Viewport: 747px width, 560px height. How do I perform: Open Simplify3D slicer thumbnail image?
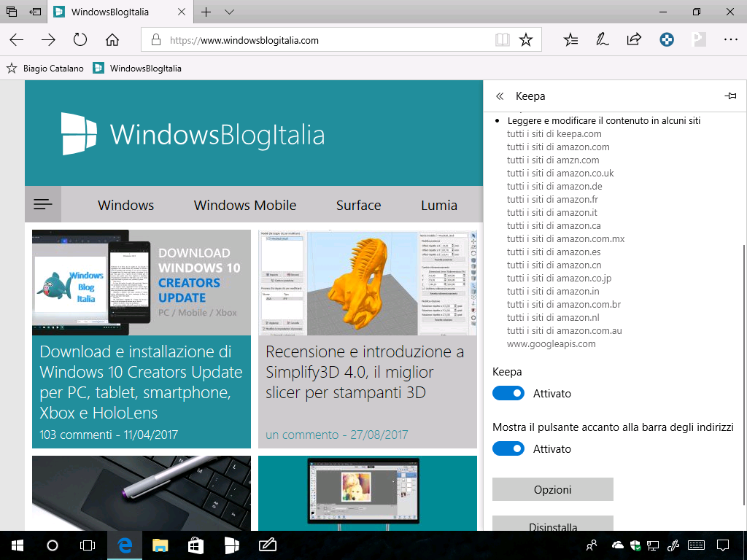[368, 283]
